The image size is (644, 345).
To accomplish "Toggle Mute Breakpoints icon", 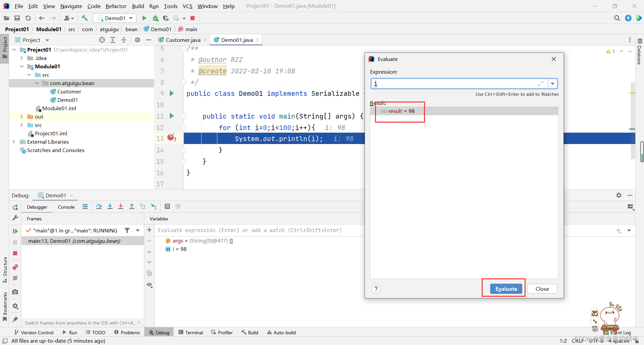I will (x=15, y=278).
